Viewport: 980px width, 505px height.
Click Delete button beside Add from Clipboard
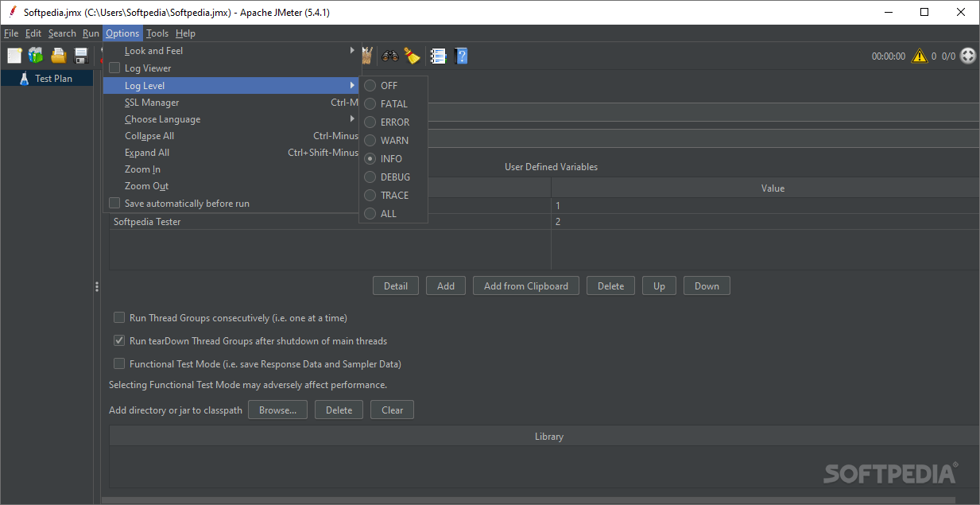[x=610, y=286]
